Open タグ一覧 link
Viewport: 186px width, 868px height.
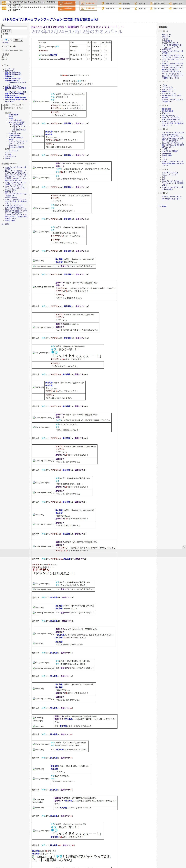tap(8, 155)
